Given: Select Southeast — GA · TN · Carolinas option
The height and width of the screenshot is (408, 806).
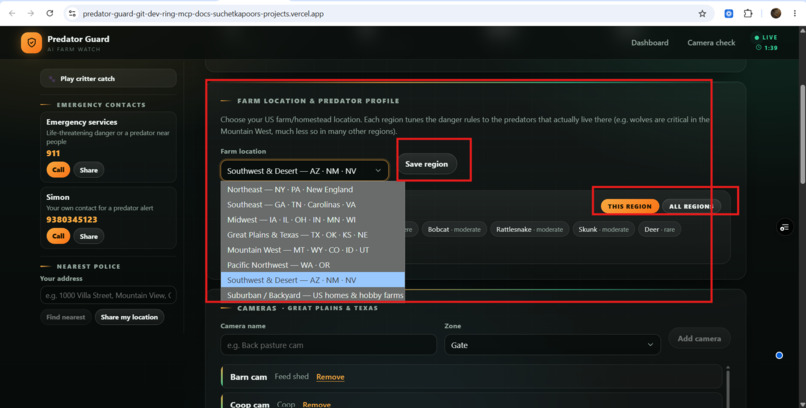Looking at the screenshot, I should (x=313, y=205).
